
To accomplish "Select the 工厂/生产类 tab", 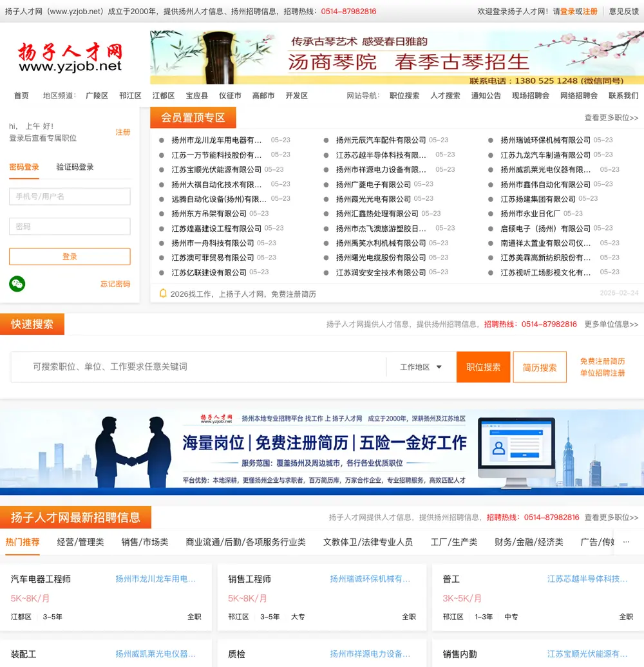I will click(x=454, y=542).
